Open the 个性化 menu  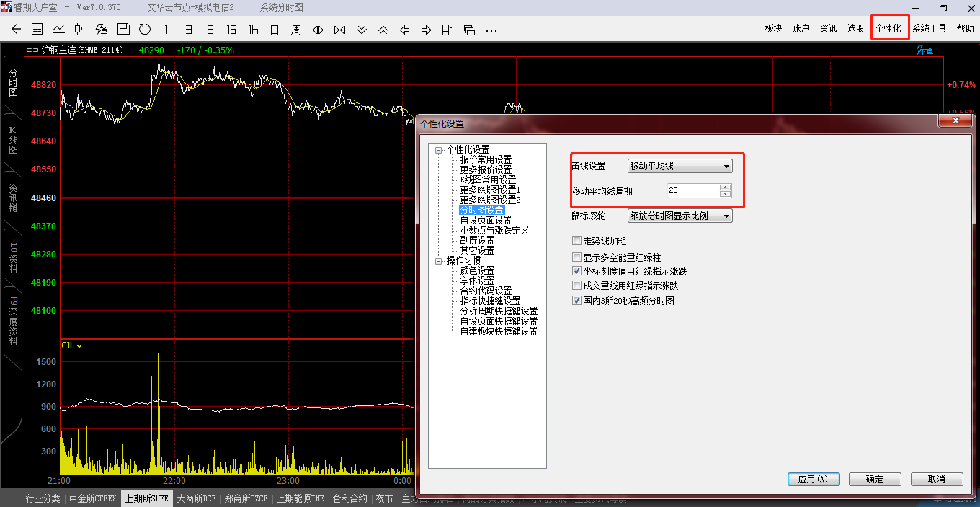[888, 29]
